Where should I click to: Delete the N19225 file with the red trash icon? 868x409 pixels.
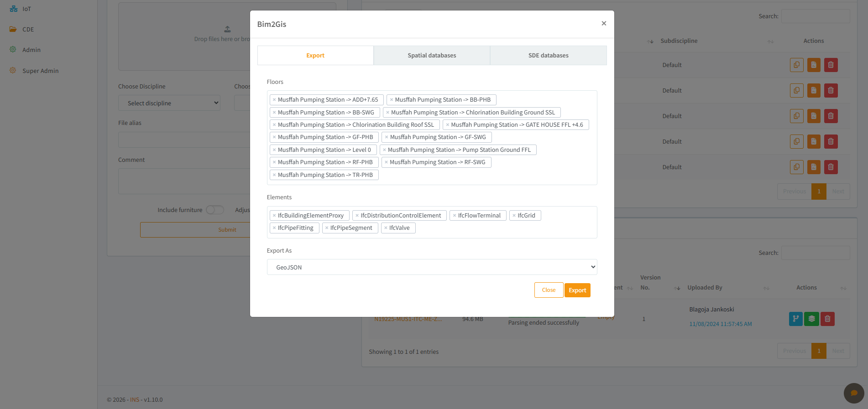[x=827, y=319]
